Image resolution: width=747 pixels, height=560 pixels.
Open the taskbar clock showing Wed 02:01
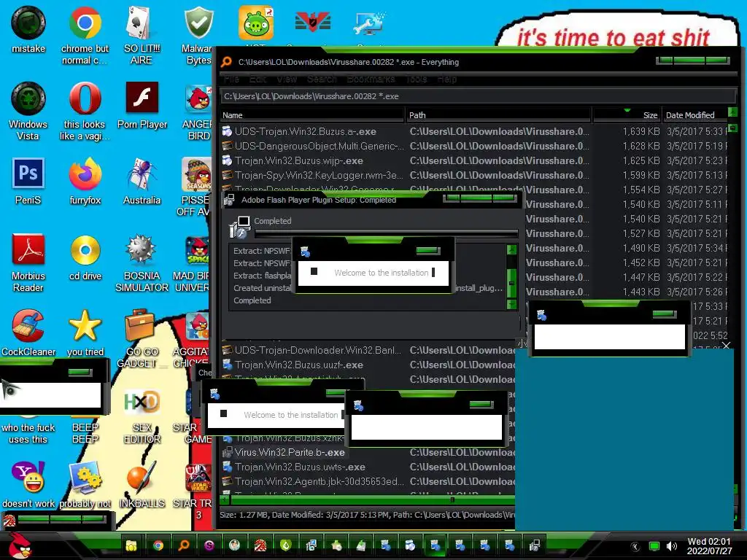point(709,546)
